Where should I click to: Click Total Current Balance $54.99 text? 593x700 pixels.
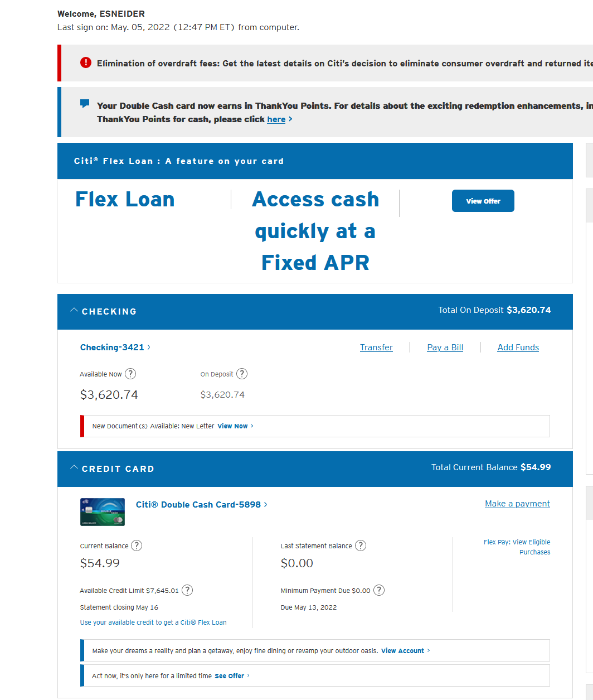491,467
